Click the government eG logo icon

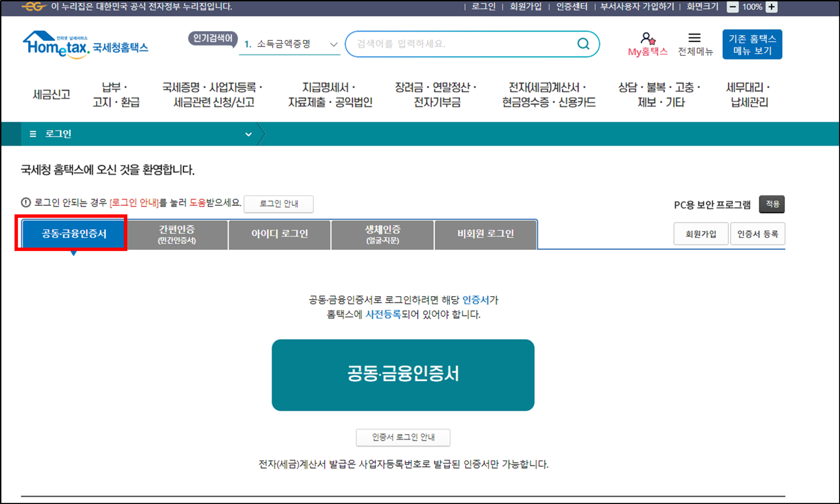(x=34, y=7)
